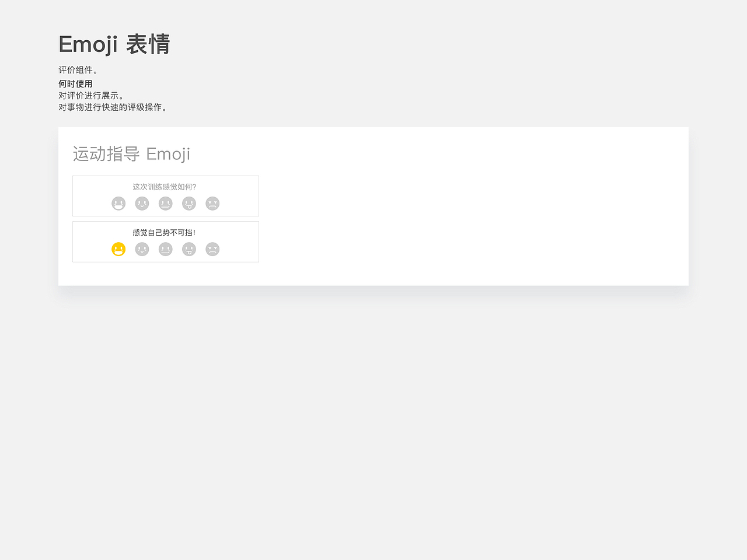Click the 运动指导 Emoji section heading
The image size is (747, 560).
(131, 153)
